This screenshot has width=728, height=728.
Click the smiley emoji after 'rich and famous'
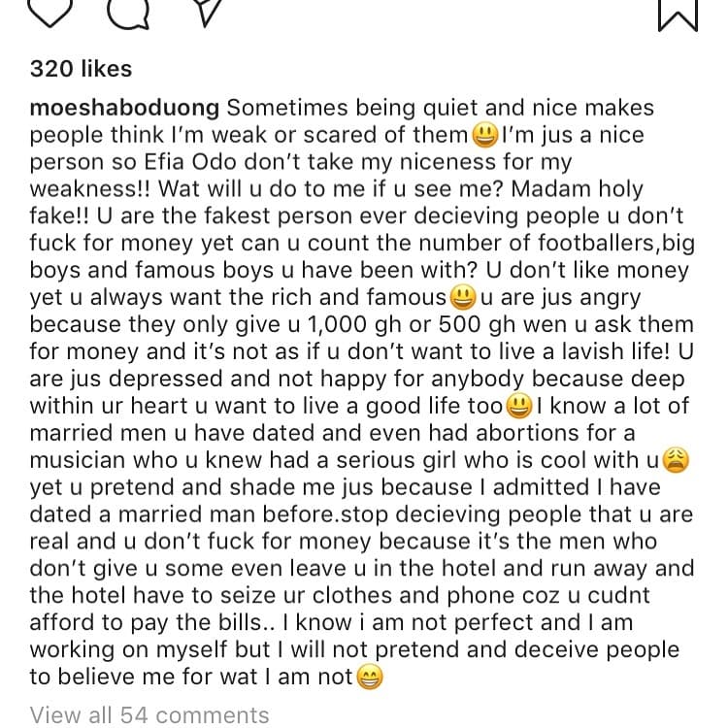point(463,298)
